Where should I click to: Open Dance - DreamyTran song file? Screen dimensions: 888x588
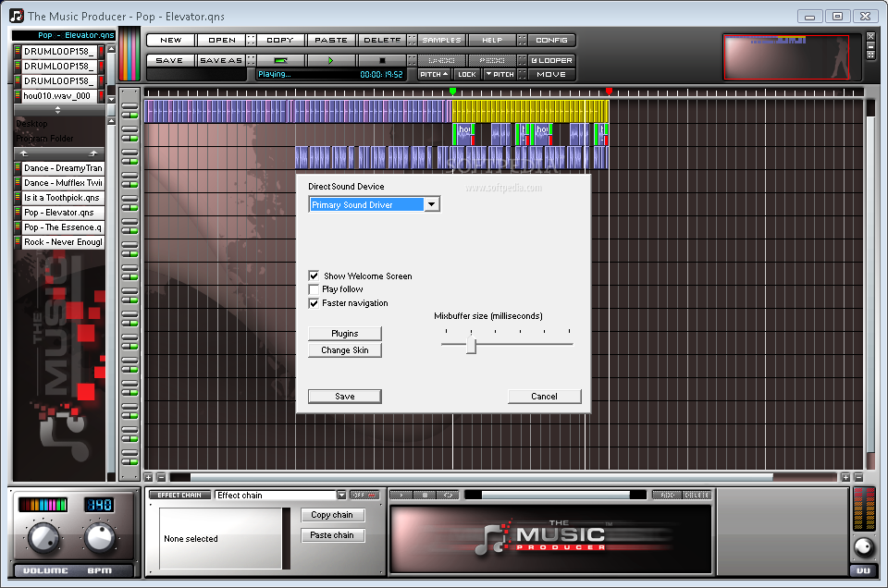(63, 168)
